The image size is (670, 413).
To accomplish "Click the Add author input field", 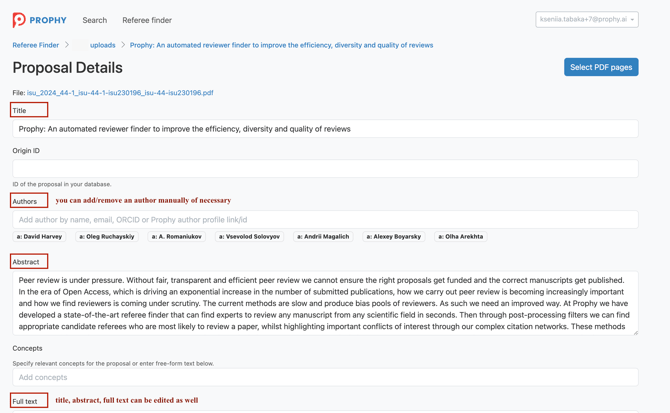I will [325, 220].
